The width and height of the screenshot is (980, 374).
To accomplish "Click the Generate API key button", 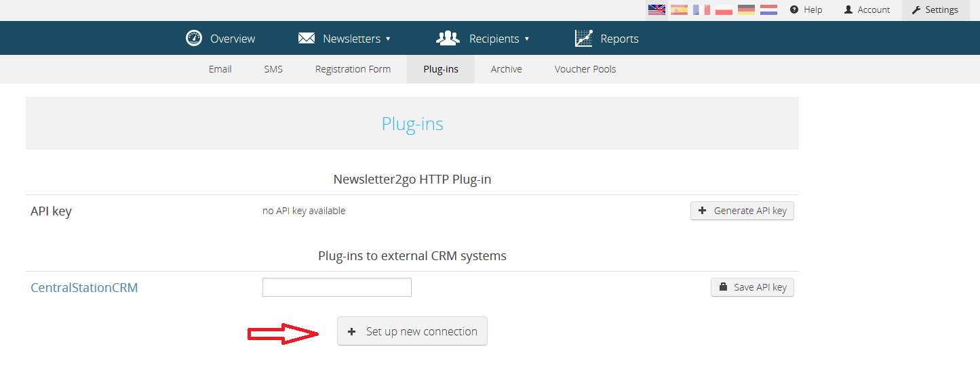I will (x=742, y=211).
